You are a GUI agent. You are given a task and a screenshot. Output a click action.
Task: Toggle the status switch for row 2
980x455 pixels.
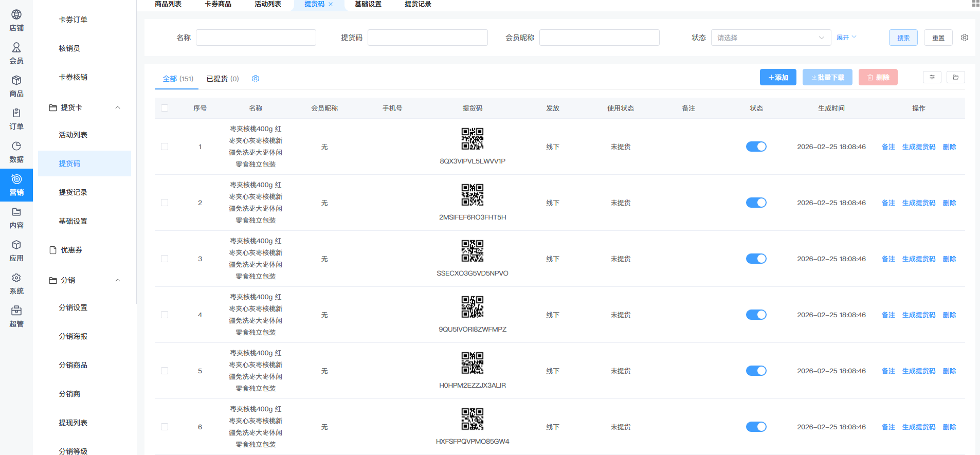[756, 203]
